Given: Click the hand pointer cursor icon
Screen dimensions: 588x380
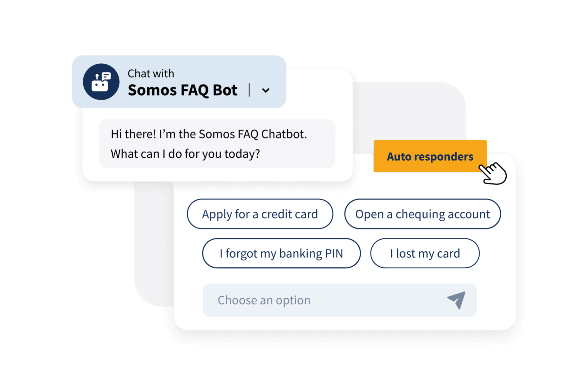Looking at the screenshot, I should click(494, 173).
